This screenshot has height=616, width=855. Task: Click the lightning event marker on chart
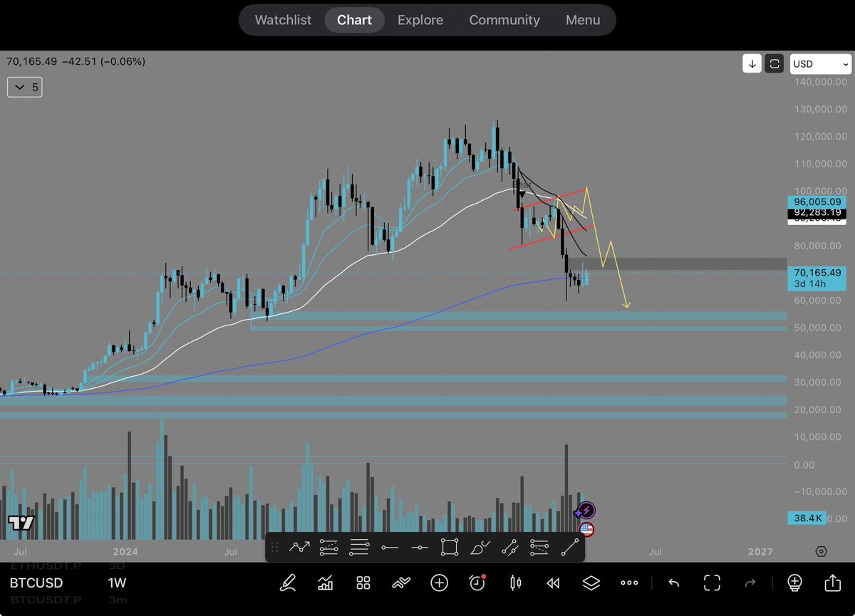(x=586, y=511)
